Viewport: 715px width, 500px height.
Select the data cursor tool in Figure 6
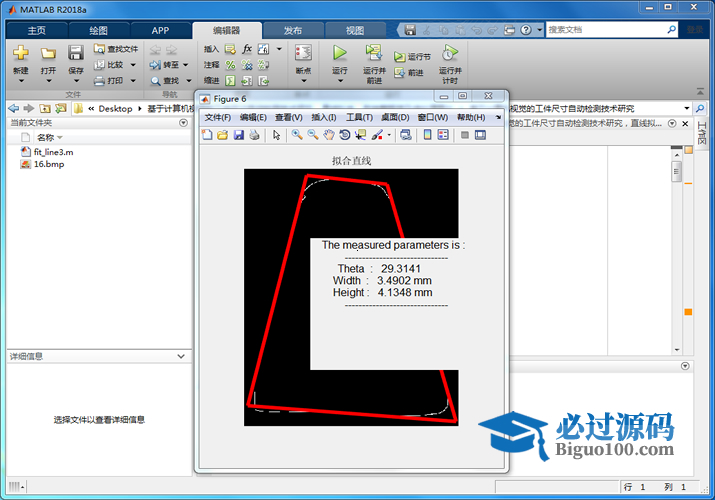361,134
